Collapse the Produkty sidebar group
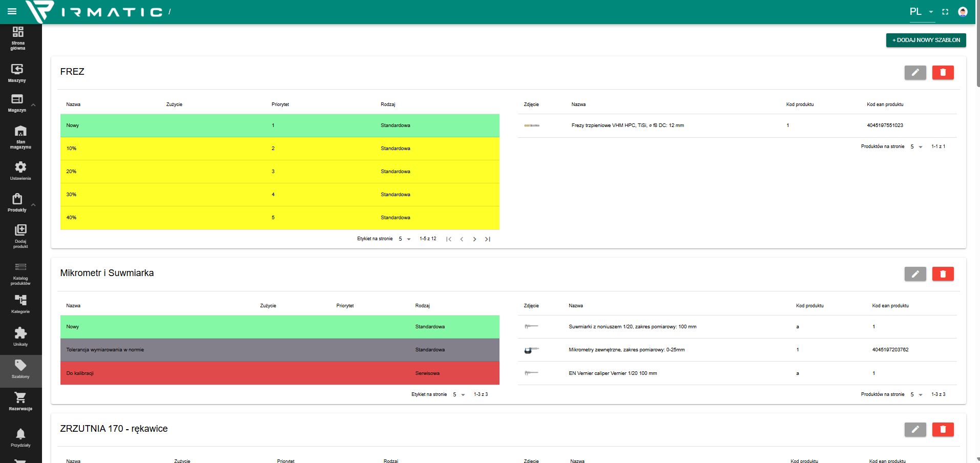 33,204
